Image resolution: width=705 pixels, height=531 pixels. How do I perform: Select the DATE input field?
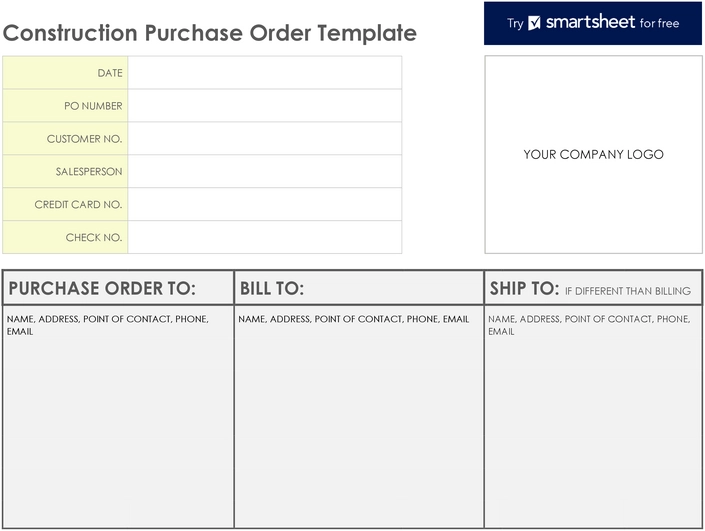[264, 73]
